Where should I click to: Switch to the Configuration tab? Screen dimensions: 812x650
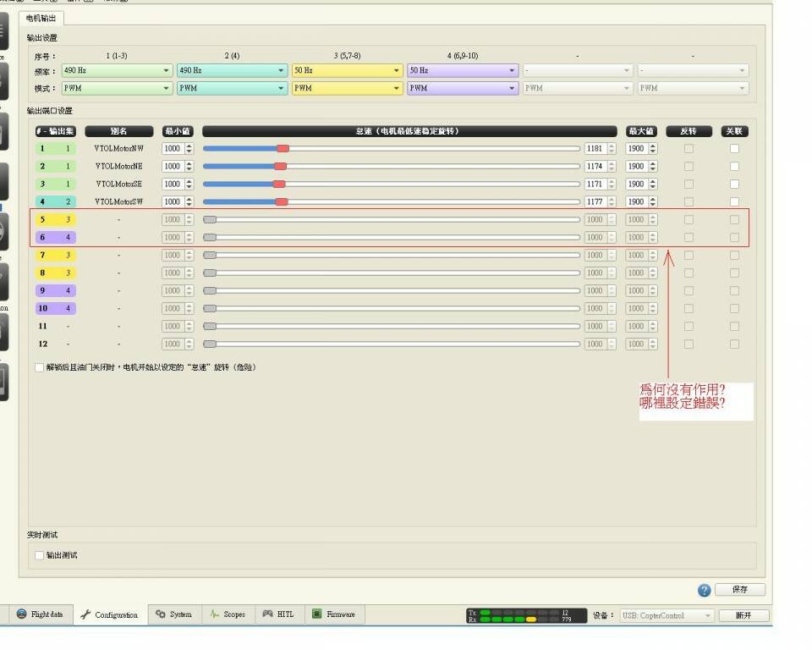pos(110,614)
